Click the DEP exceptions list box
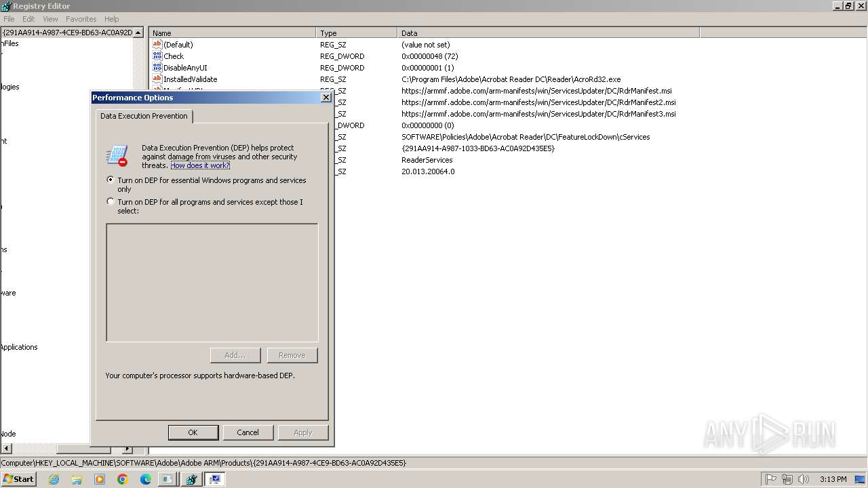Image resolution: width=868 pixels, height=488 pixels. [212, 283]
